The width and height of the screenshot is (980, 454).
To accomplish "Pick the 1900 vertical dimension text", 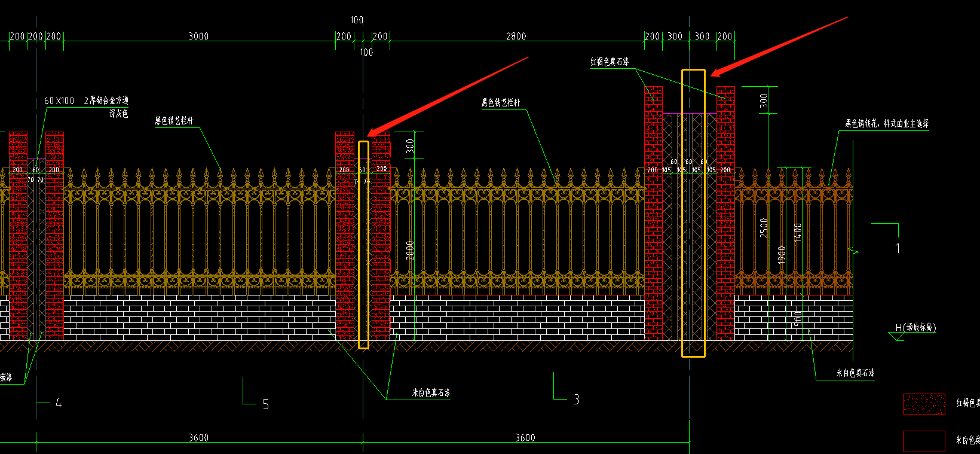I will [782, 255].
